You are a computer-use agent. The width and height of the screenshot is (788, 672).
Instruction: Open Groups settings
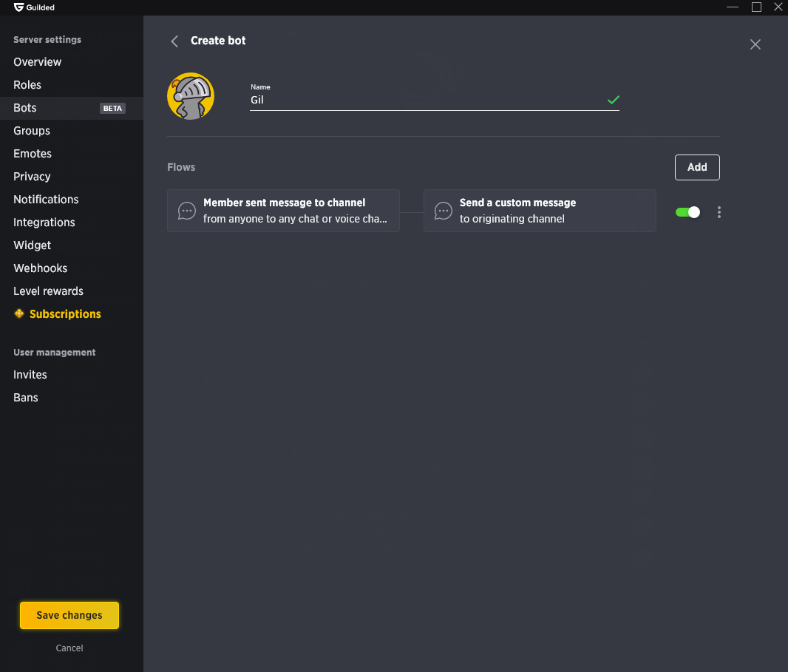click(x=32, y=131)
